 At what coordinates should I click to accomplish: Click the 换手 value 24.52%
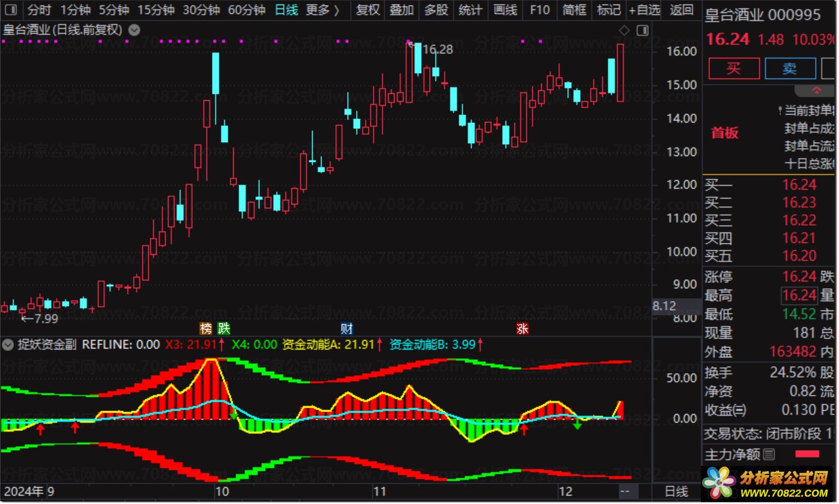point(794,372)
